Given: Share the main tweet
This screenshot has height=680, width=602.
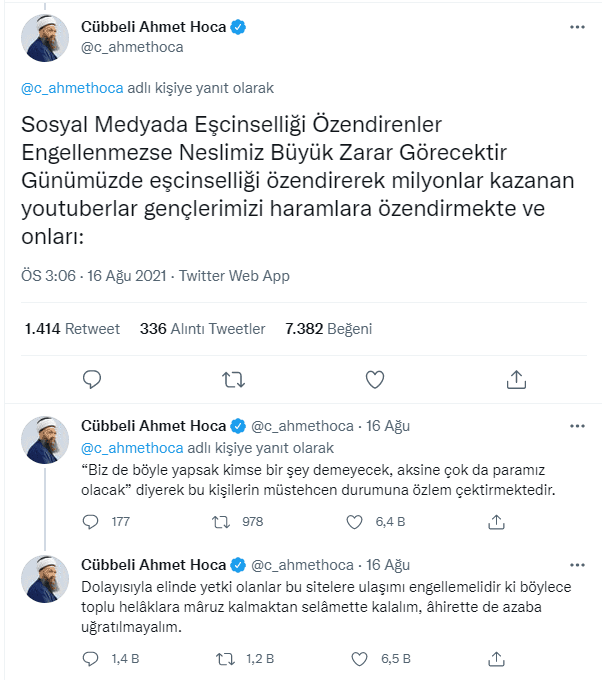Looking at the screenshot, I should coord(516,379).
